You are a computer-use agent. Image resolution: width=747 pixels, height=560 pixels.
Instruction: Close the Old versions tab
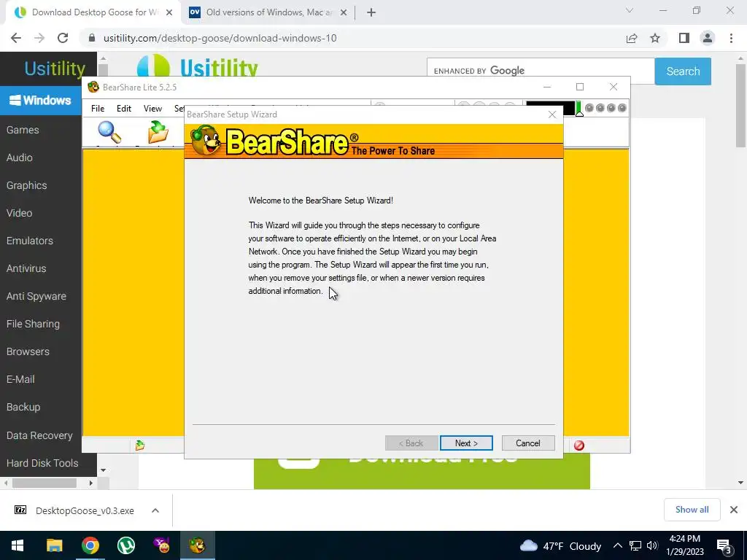[x=343, y=12]
